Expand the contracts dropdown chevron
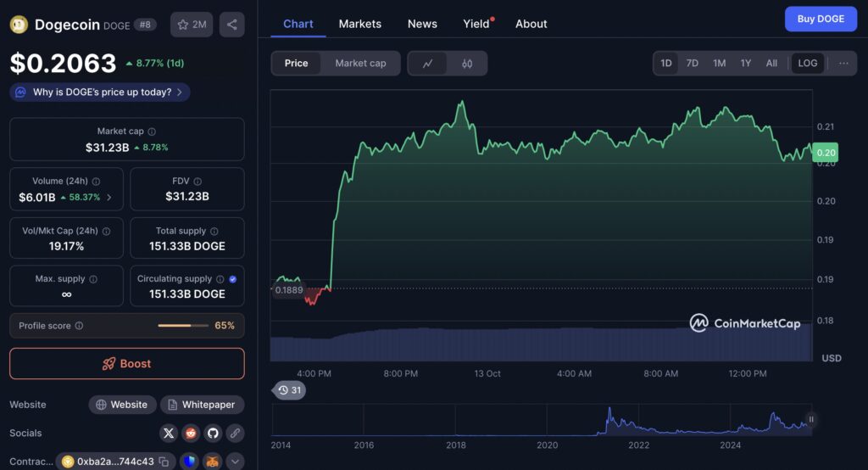Screen dimensions: 868x470 (236, 462)
